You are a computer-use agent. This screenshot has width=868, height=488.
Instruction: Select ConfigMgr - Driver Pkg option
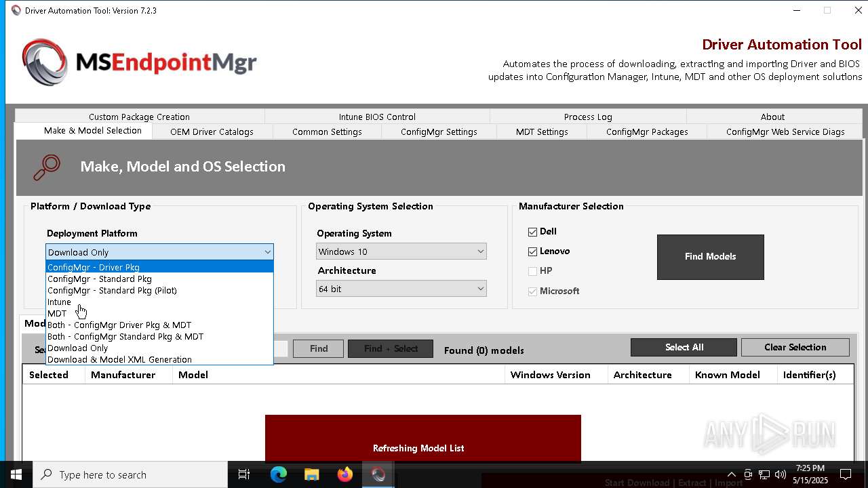click(159, 267)
